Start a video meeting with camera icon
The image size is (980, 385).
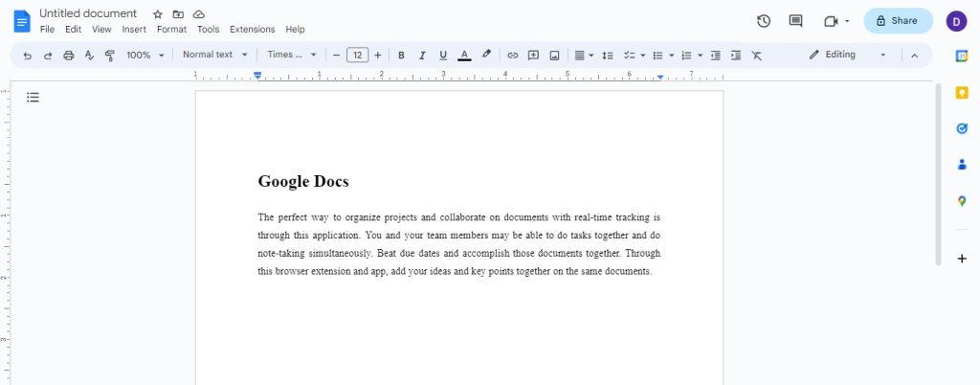click(831, 21)
